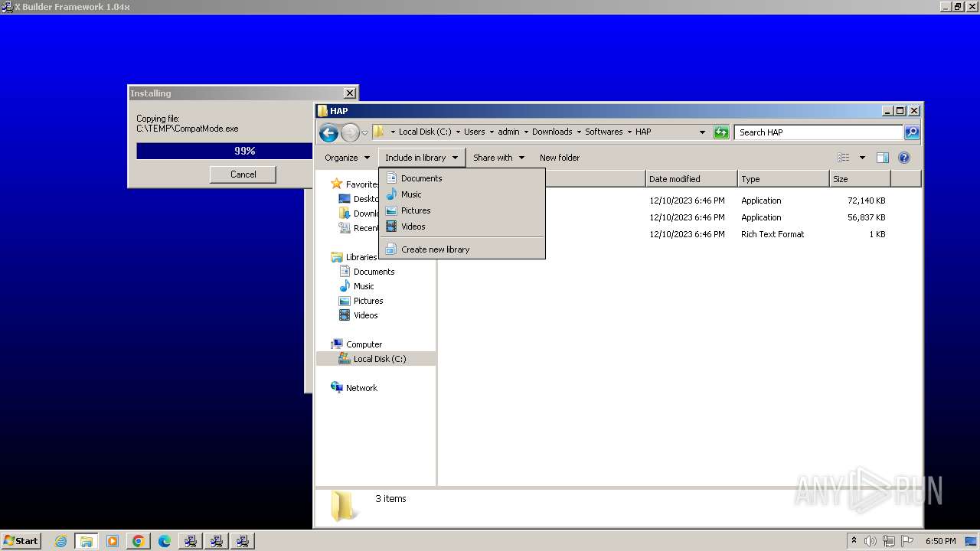Launch Google Chrome from the taskbar
Screen dimensions: 980x551
click(x=139, y=541)
